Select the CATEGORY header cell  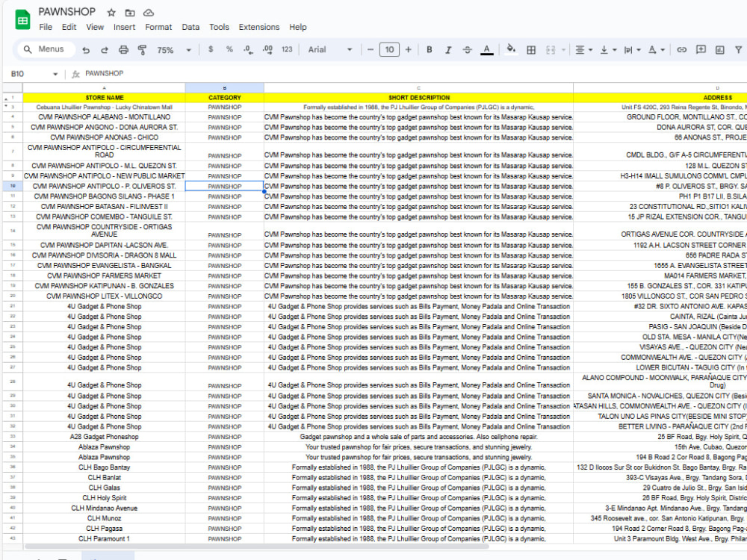coord(224,98)
